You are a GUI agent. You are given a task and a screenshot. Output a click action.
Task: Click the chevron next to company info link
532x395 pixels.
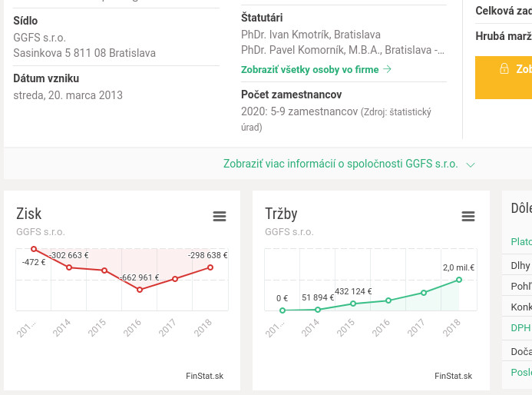click(471, 164)
